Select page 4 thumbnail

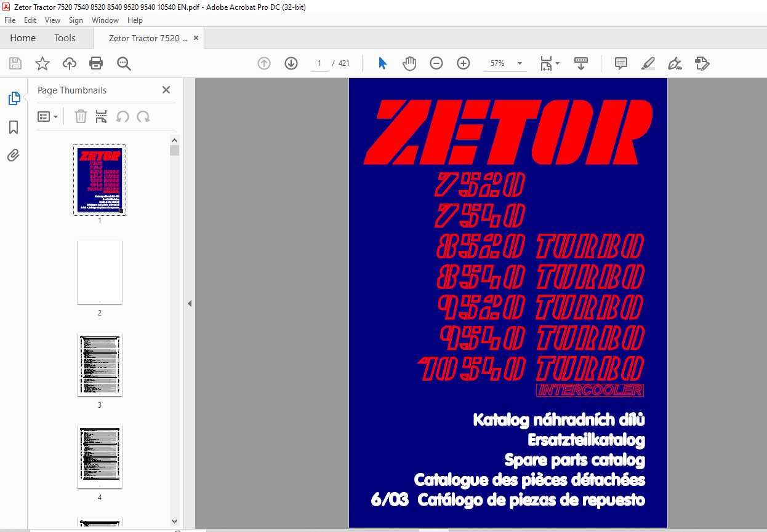[100, 456]
